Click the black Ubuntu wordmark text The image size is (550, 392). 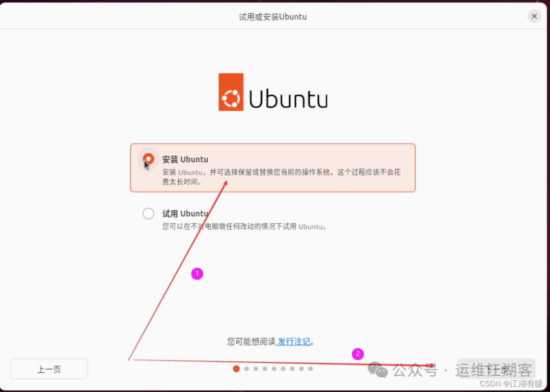pos(288,97)
